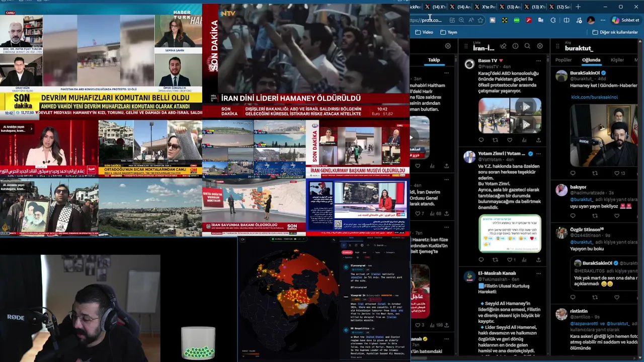
Task: Like bakıyor's reply post
Action: tap(617, 216)
